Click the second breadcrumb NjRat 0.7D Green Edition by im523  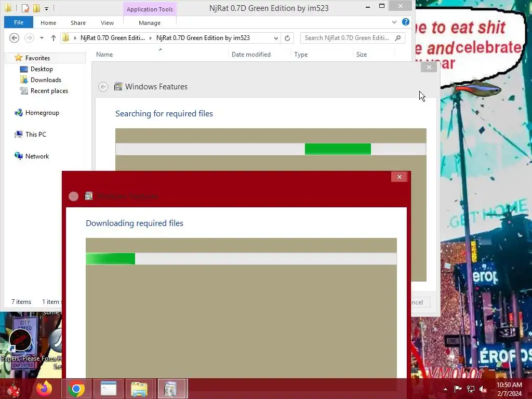tap(203, 38)
